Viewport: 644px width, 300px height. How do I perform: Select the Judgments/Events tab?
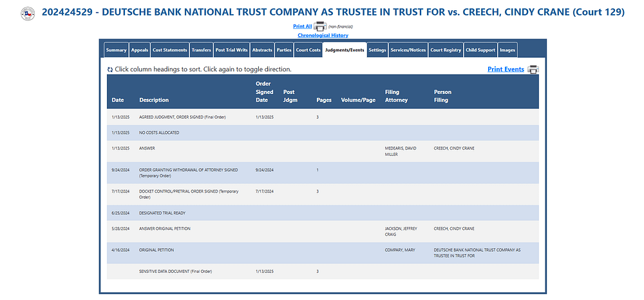(345, 50)
